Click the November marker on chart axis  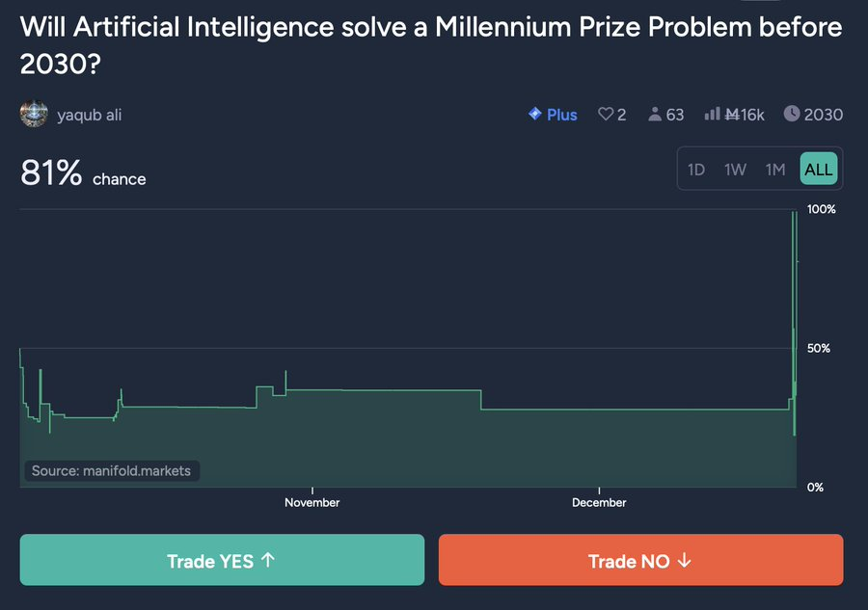[312, 502]
